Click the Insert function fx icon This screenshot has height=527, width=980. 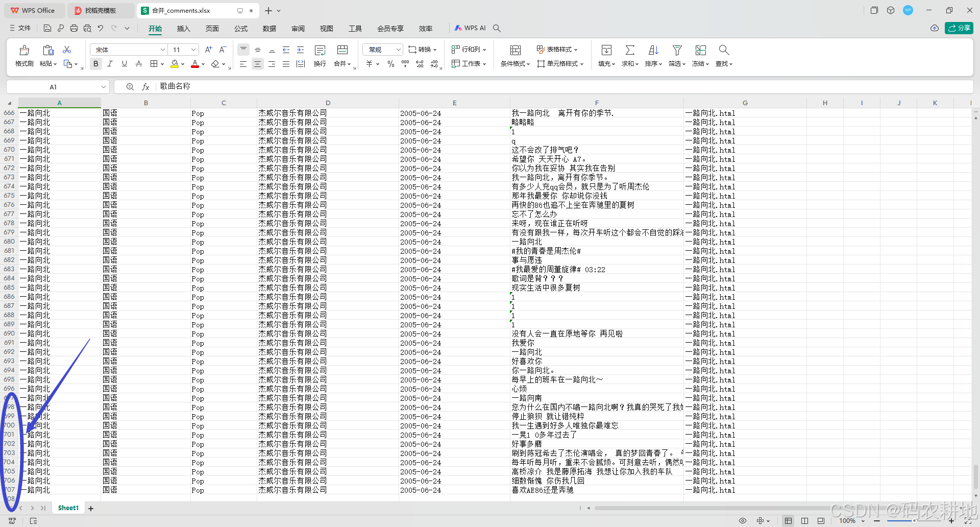[145, 87]
